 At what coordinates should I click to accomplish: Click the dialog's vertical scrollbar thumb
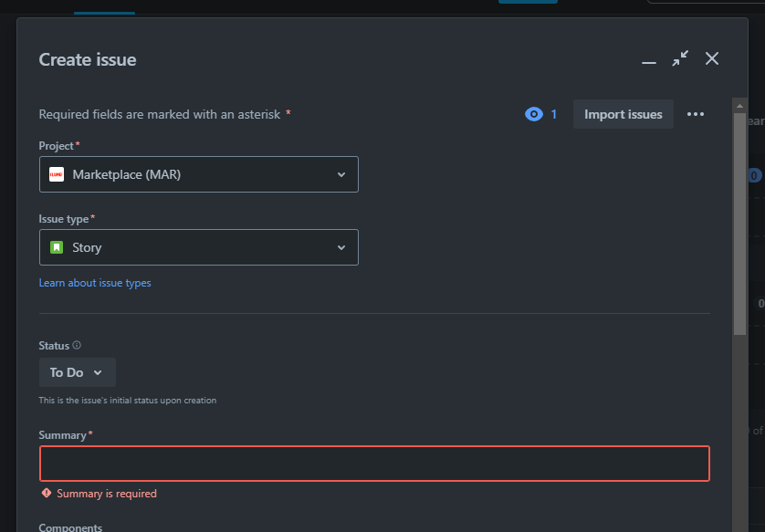pos(739,224)
